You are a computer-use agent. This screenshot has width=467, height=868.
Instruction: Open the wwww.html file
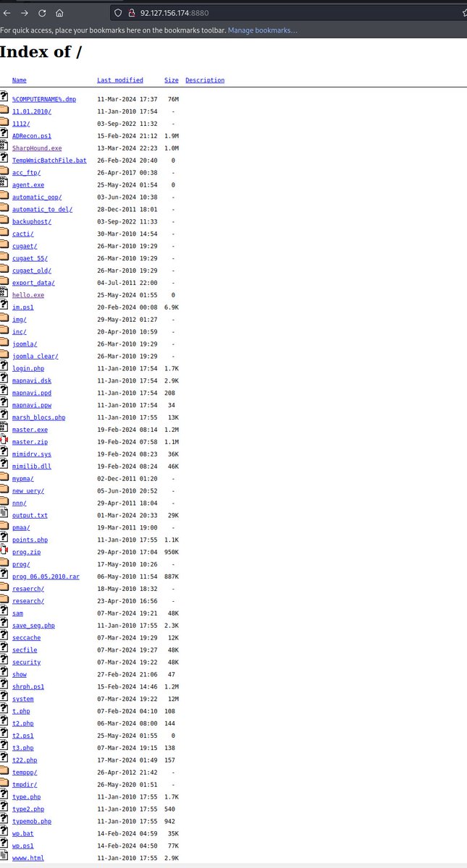[x=28, y=858]
